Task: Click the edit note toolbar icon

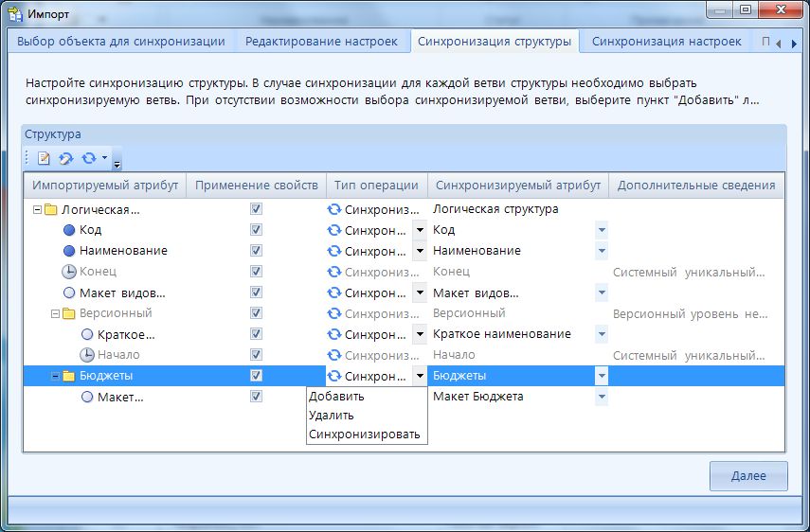Action: [44, 157]
